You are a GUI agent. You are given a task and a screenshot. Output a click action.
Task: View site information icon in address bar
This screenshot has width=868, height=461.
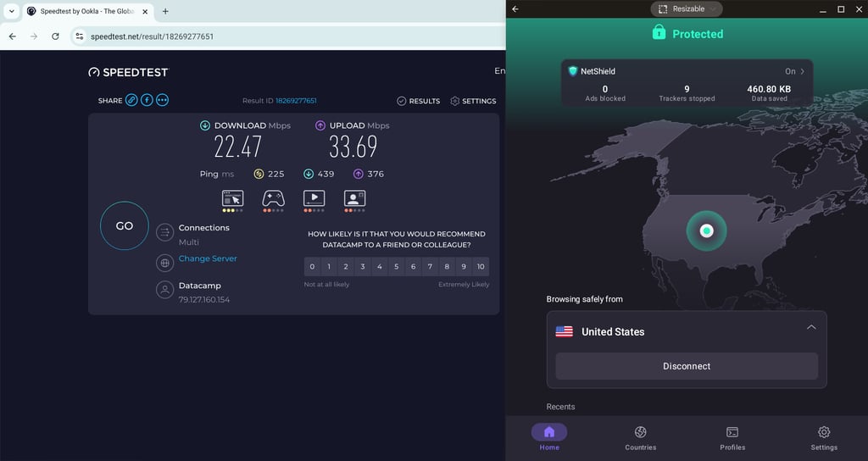point(79,36)
